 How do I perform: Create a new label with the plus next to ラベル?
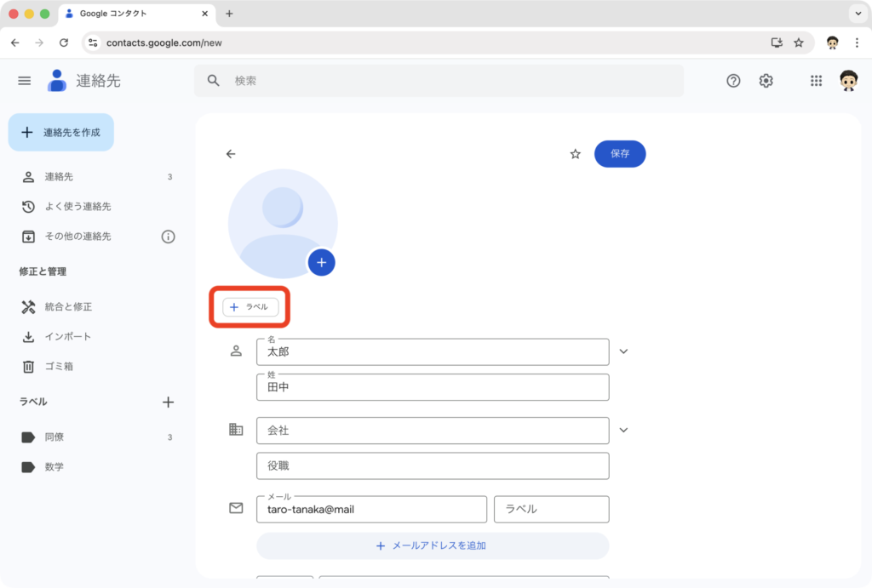169,402
